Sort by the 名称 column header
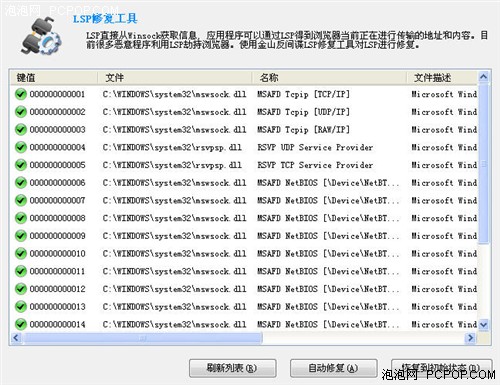The image size is (500, 385). click(x=329, y=78)
